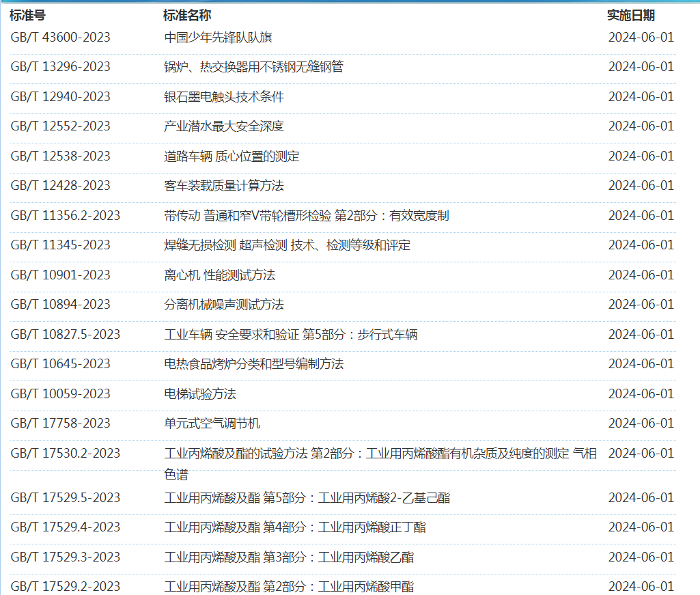Select standard number GB/T 10894-2023

pyautogui.click(x=60, y=305)
